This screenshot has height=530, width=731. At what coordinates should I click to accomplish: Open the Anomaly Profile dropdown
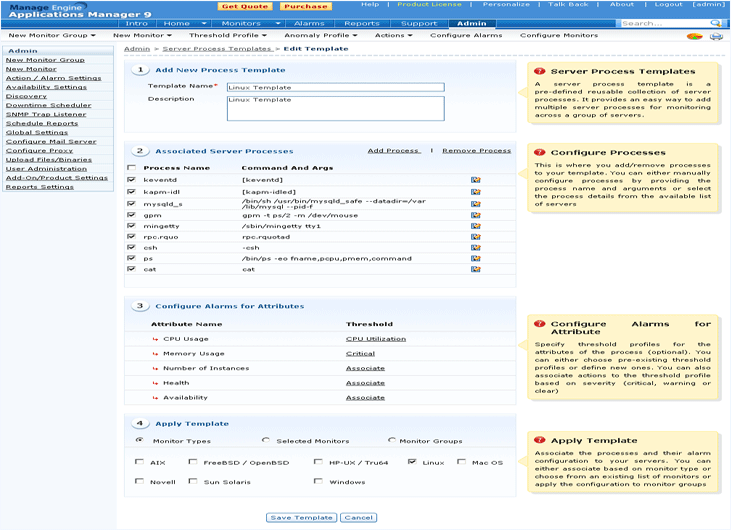[321, 35]
